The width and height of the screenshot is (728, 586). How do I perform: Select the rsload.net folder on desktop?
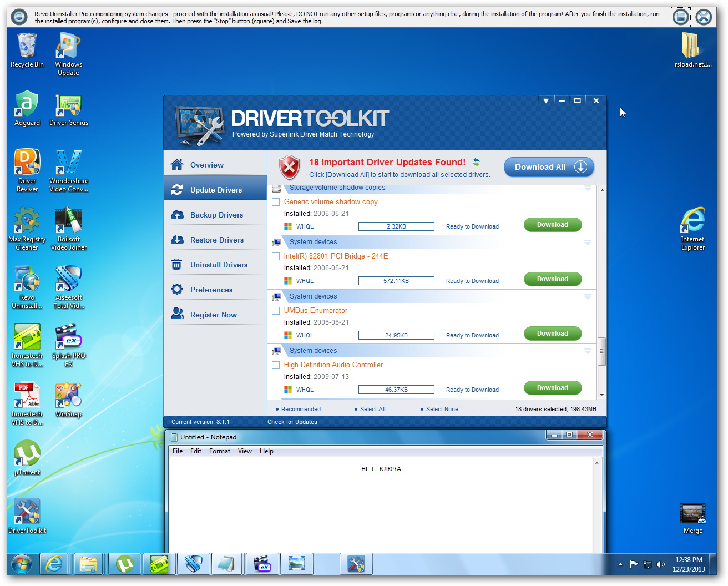(x=692, y=50)
